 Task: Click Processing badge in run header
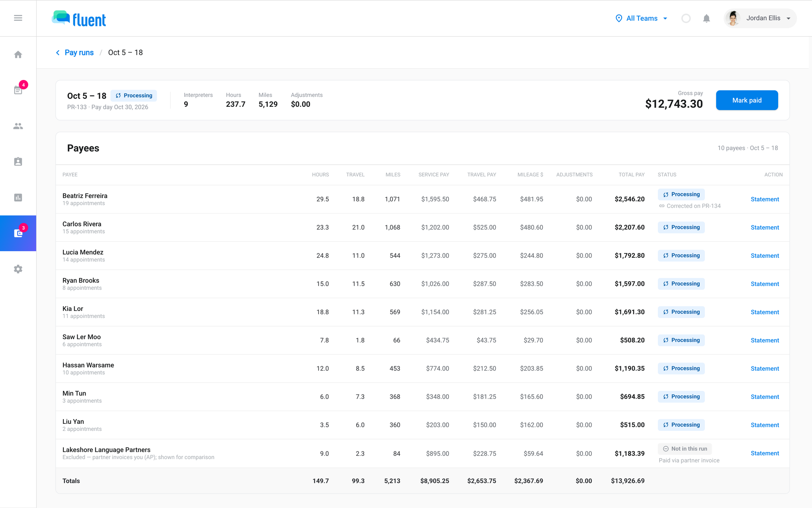pyautogui.click(x=134, y=95)
